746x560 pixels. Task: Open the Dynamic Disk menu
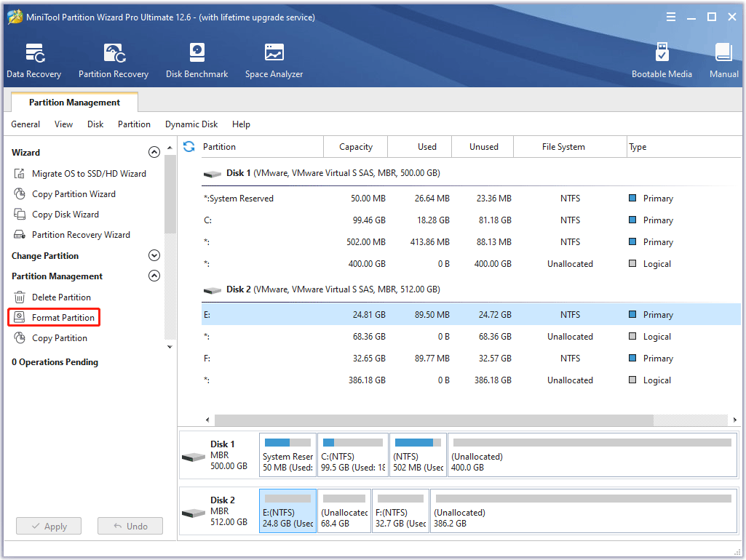(x=191, y=124)
